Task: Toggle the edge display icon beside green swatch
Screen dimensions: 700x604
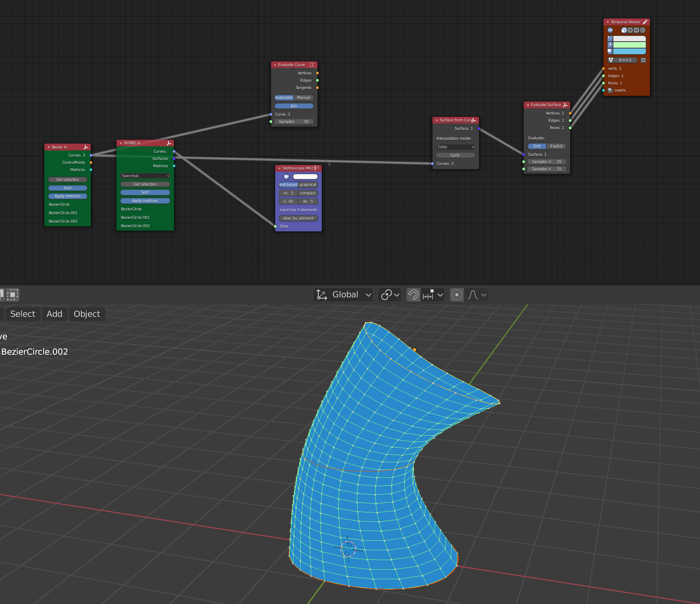Action: pos(610,45)
